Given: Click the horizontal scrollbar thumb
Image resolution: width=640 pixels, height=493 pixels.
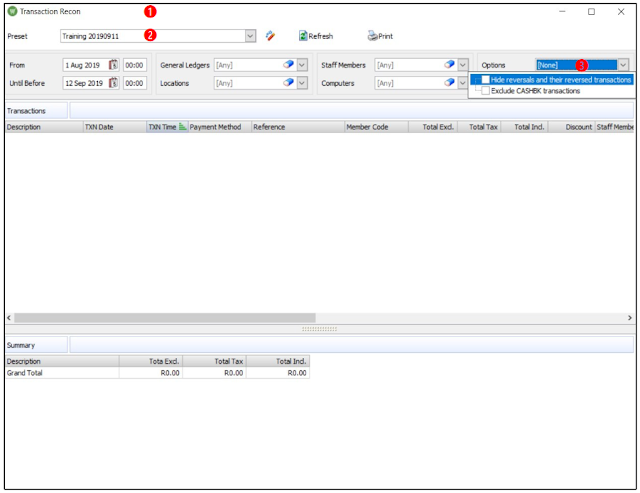Looking at the screenshot, I should tap(164, 318).
